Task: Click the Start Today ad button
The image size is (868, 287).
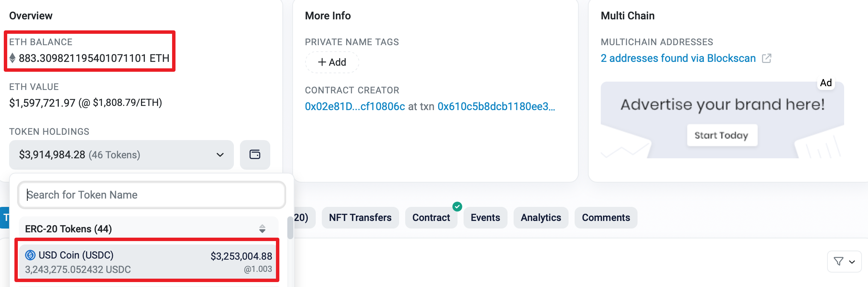Action: tap(722, 135)
